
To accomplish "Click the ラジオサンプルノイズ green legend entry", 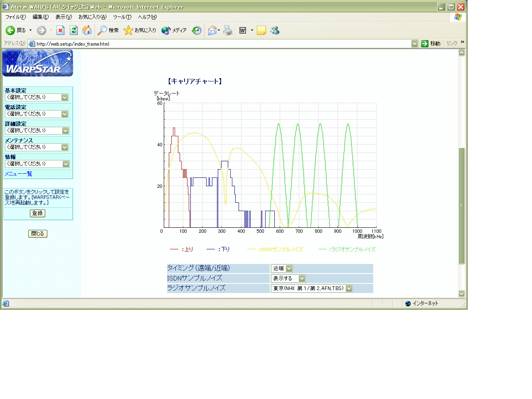I will 347,249.
